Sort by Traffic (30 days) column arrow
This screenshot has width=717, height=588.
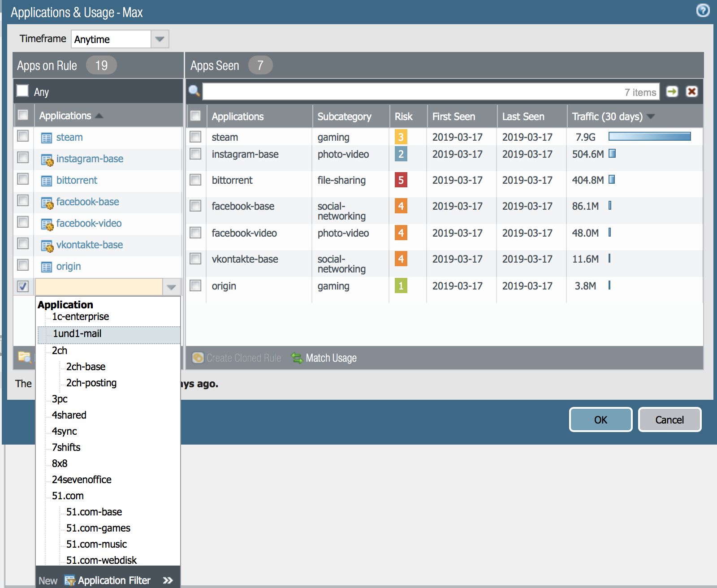[651, 117]
